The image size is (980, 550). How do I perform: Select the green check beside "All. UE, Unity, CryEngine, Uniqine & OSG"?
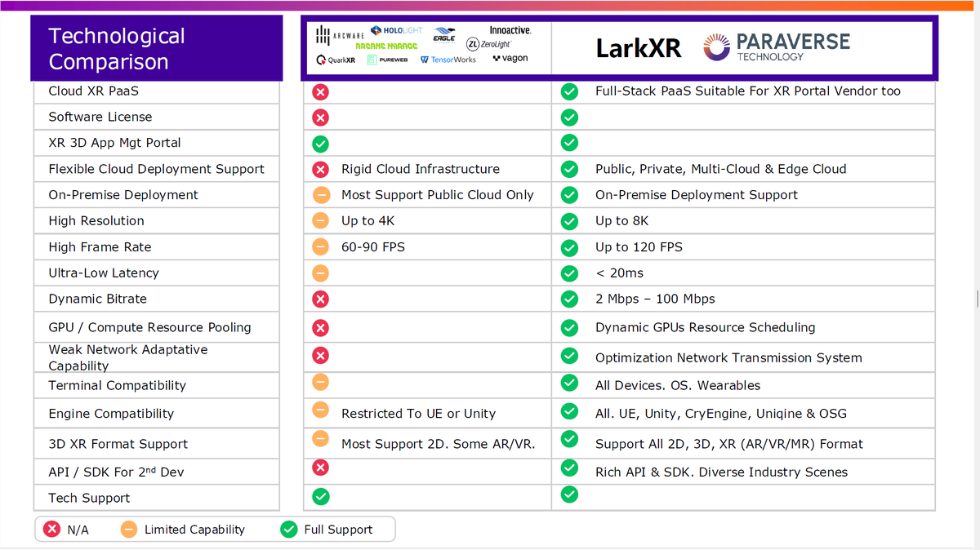[x=569, y=412]
